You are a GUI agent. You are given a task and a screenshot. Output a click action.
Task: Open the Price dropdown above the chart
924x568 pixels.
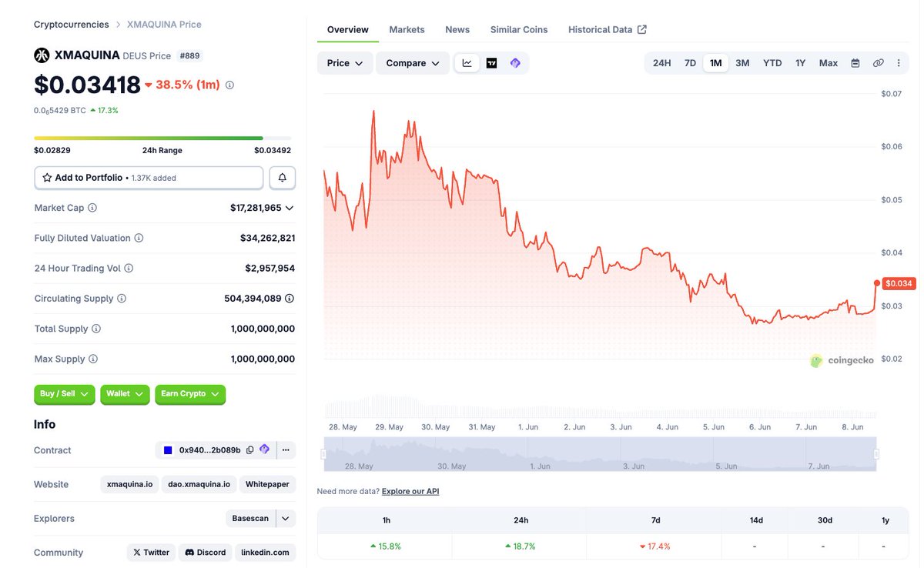(x=345, y=63)
